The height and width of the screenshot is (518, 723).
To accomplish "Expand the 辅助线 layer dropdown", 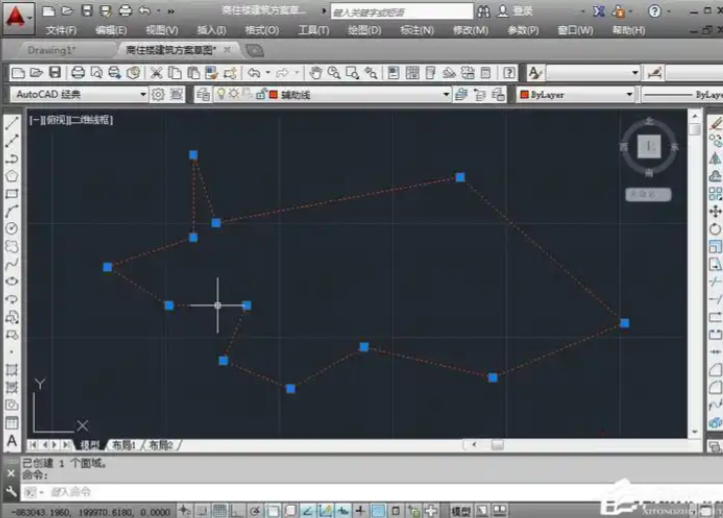I will 446,94.
